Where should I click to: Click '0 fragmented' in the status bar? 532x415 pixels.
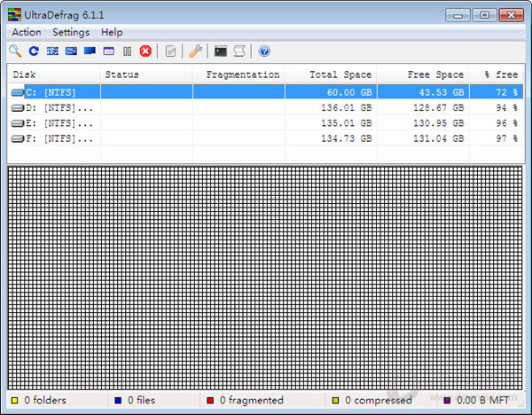(x=252, y=401)
